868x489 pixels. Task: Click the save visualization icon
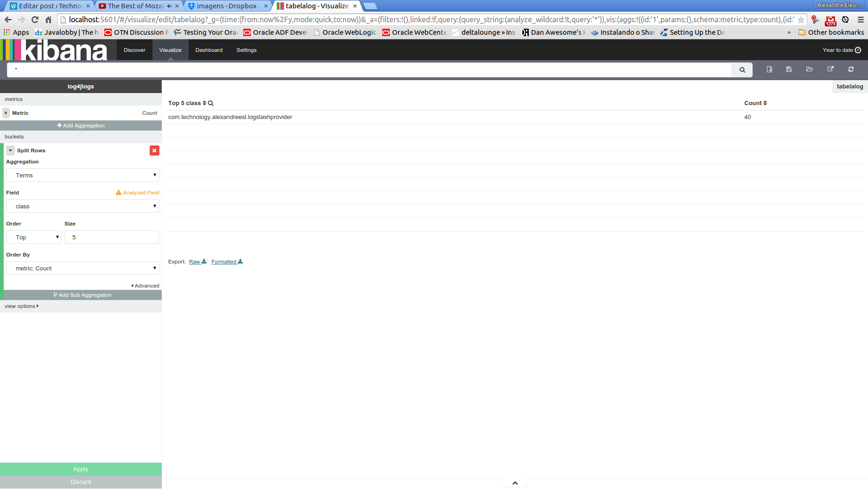[x=789, y=69]
